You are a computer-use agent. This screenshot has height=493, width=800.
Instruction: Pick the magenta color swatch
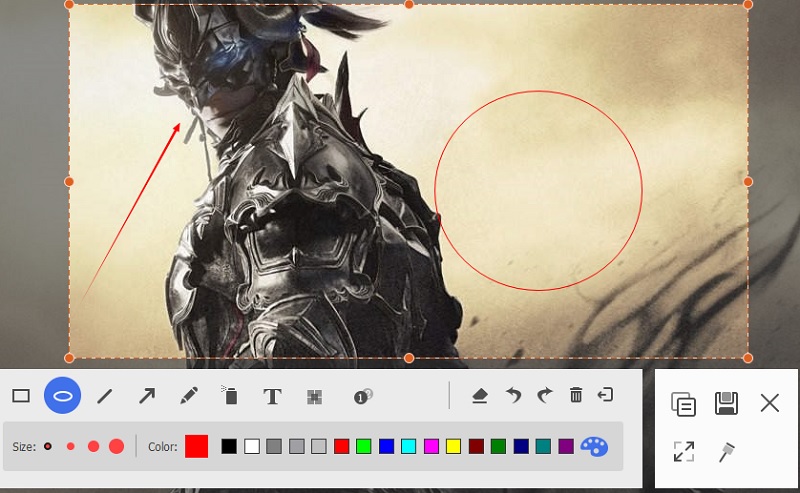pos(431,447)
